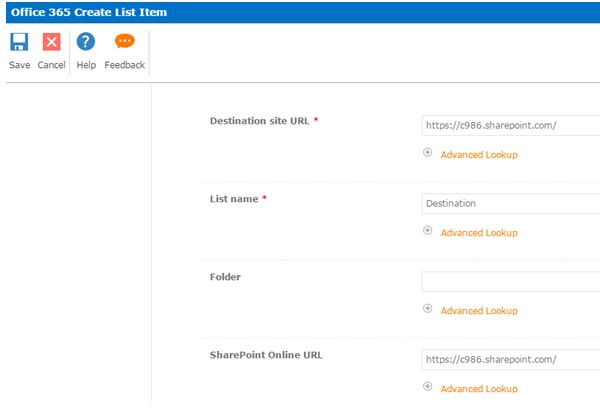
Task: Click the empty Folder input field
Action: coord(510,282)
